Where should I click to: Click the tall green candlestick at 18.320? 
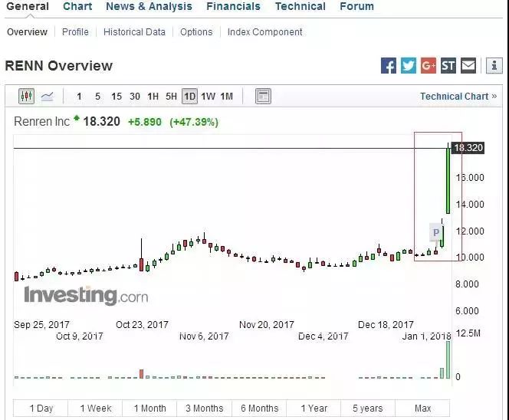click(x=448, y=180)
